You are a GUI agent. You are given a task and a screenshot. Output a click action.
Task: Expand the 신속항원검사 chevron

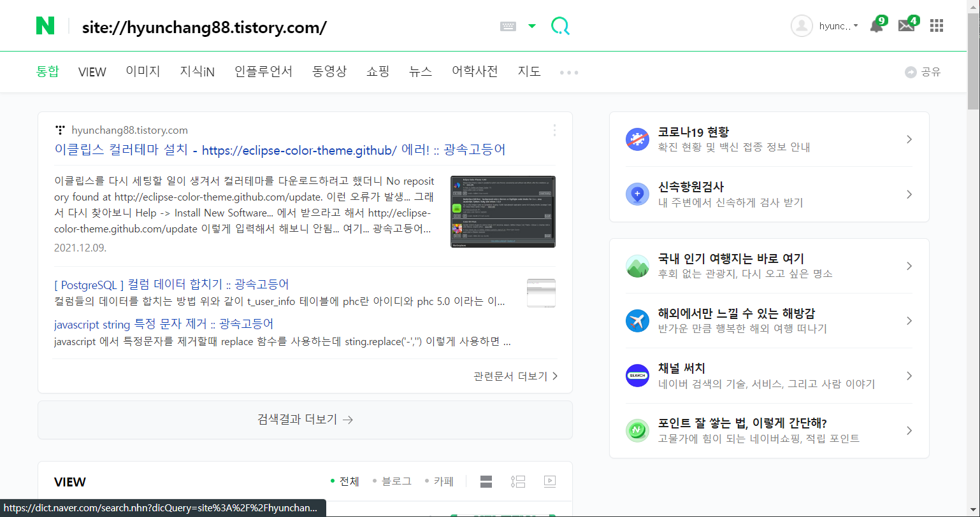click(909, 194)
